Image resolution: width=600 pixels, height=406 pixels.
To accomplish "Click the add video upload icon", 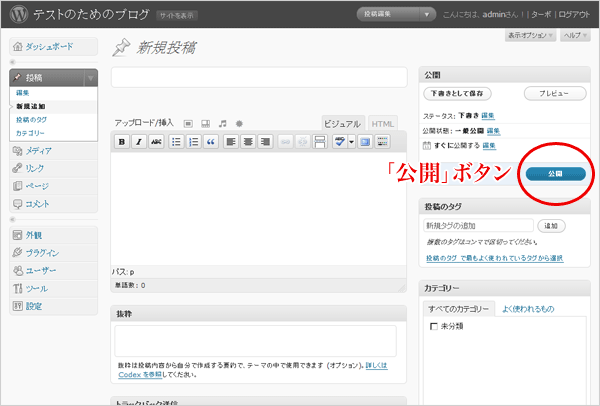I will pyautogui.click(x=205, y=124).
